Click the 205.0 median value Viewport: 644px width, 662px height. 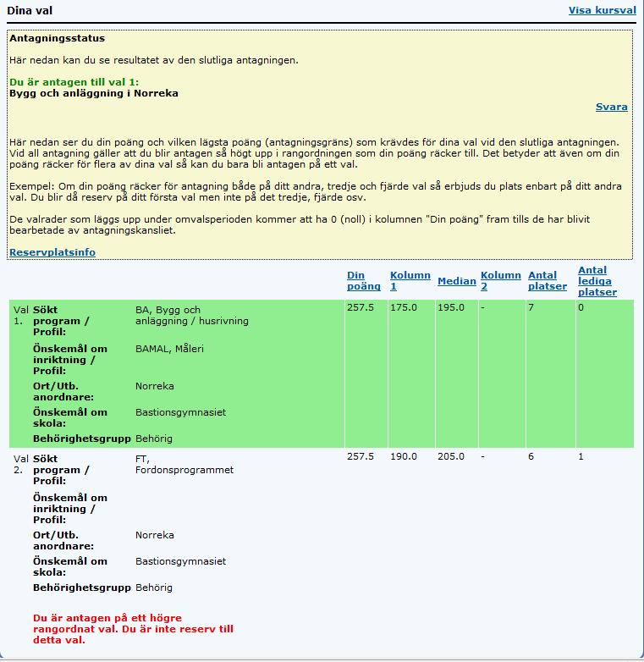[x=451, y=456]
